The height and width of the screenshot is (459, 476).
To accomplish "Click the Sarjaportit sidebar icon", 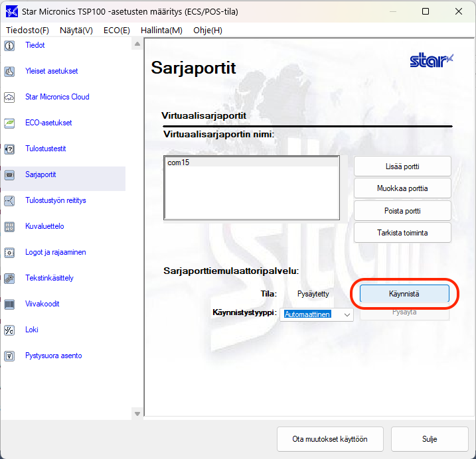I will 9,175.
